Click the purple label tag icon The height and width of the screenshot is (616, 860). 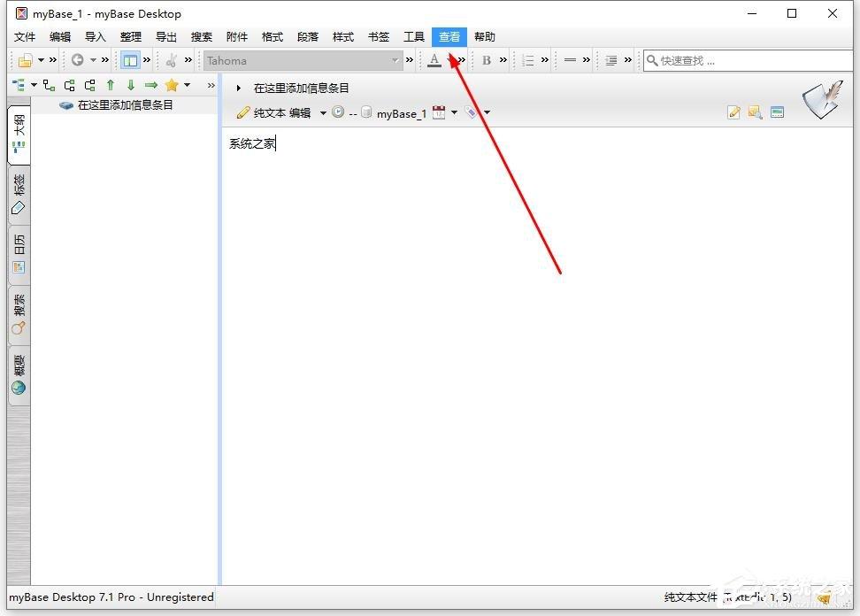471,112
